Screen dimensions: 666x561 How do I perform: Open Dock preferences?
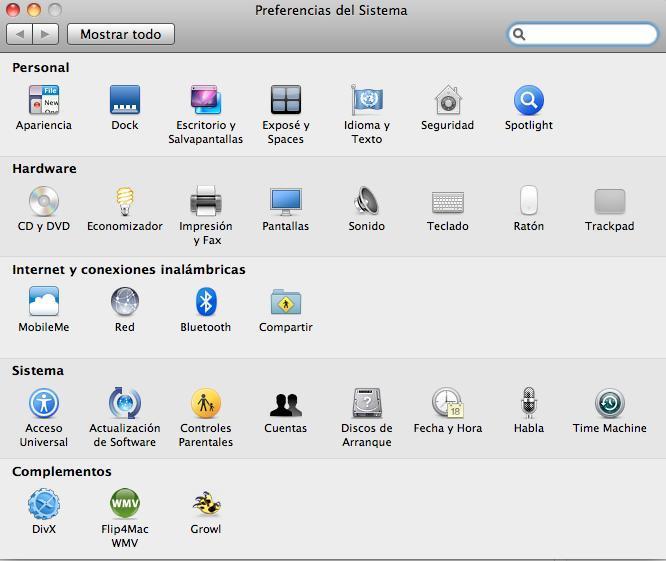click(x=125, y=101)
